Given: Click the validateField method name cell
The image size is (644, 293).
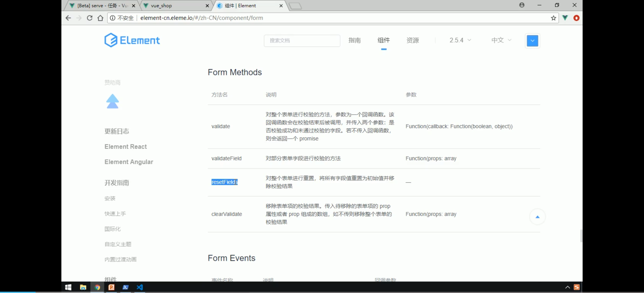Looking at the screenshot, I should tap(226, 158).
